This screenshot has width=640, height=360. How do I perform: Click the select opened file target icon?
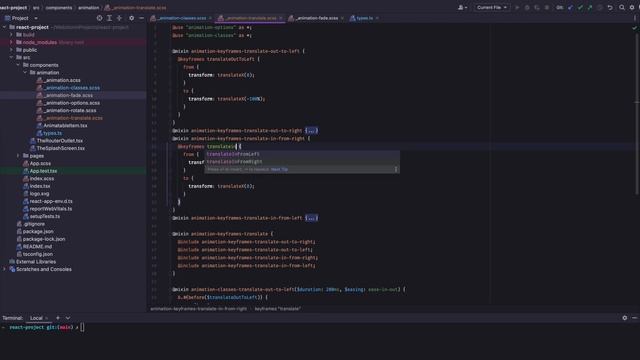[x=100, y=18]
